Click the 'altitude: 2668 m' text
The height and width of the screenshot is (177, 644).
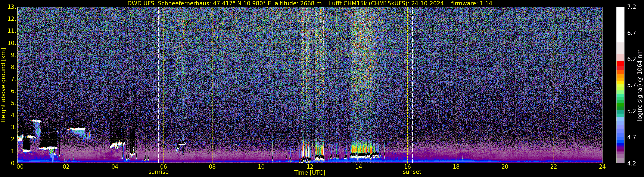[x=298, y=3]
